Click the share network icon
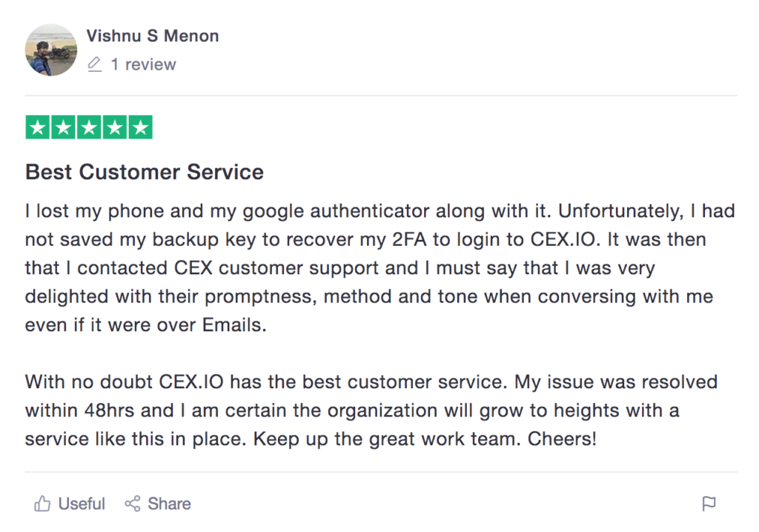The width and height of the screenshot is (759, 532). click(132, 504)
